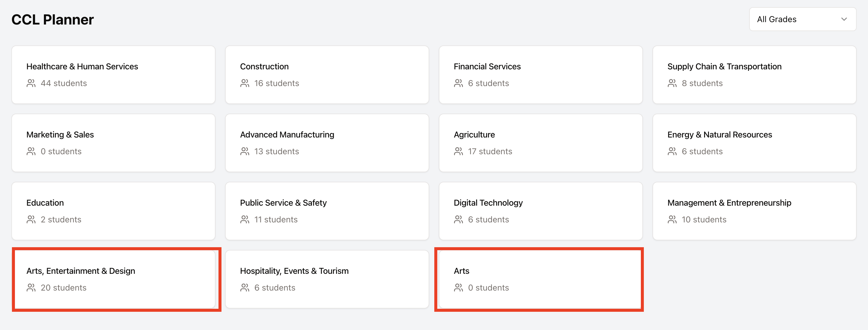Click the students icon under Agriculture
Screen dimensions: 868x330
click(x=458, y=152)
